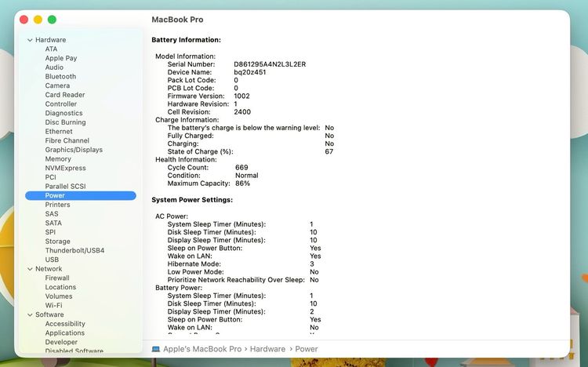The image size is (588, 367).
Task: Open Wi-Fi under Network
Action: [53, 306]
